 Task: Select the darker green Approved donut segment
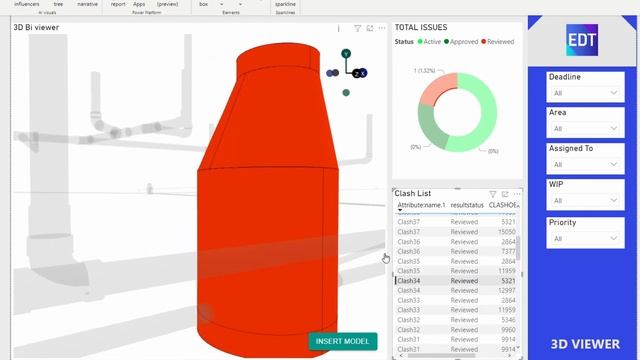point(431,128)
